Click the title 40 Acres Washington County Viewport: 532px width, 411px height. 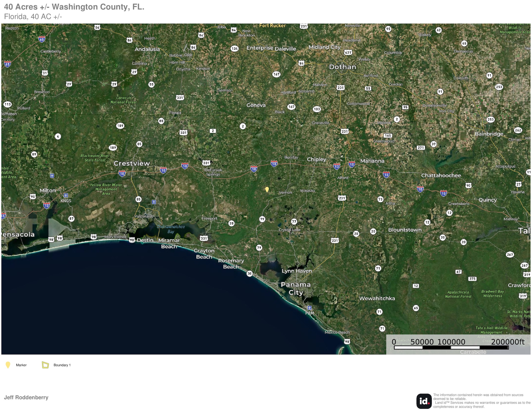(x=74, y=7)
